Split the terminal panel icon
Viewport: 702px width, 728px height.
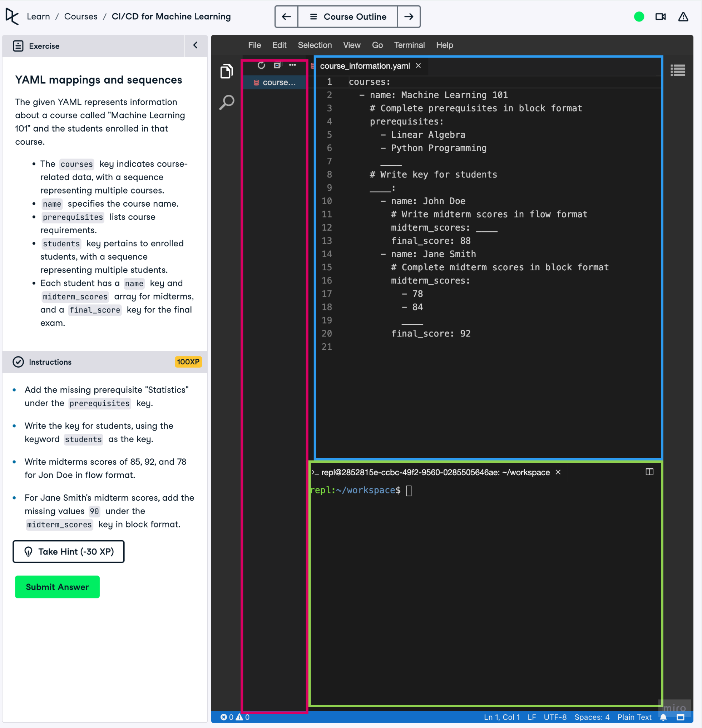click(649, 472)
